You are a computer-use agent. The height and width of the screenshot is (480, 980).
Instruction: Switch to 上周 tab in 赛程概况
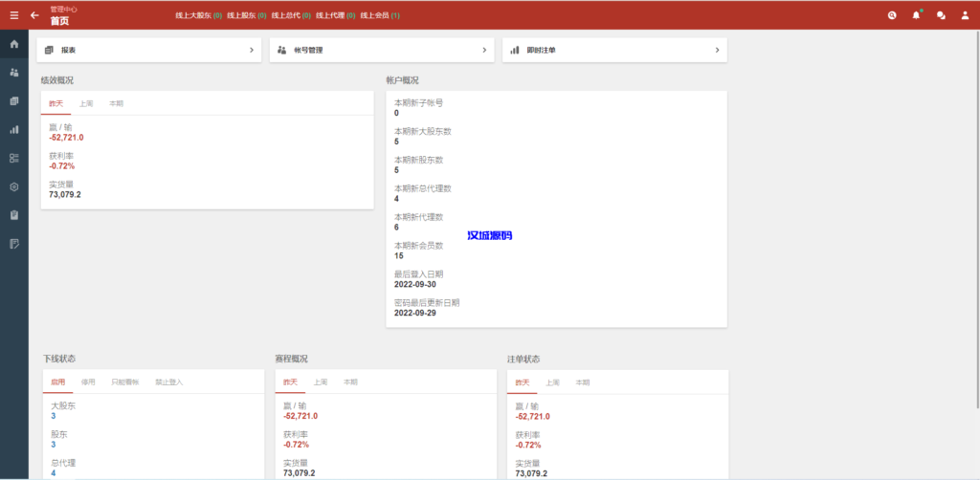coord(320,382)
